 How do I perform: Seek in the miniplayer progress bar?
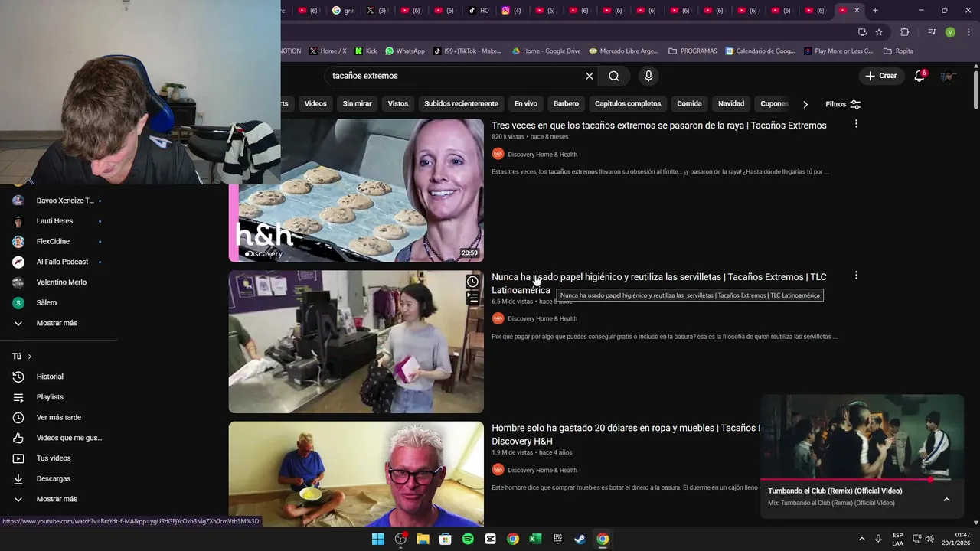pyautogui.click(x=861, y=480)
